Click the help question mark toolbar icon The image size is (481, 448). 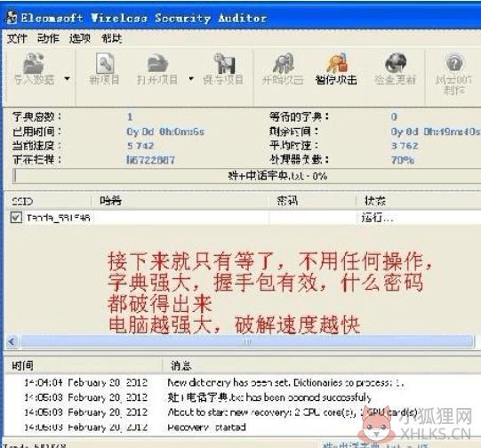tap(454, 63)
